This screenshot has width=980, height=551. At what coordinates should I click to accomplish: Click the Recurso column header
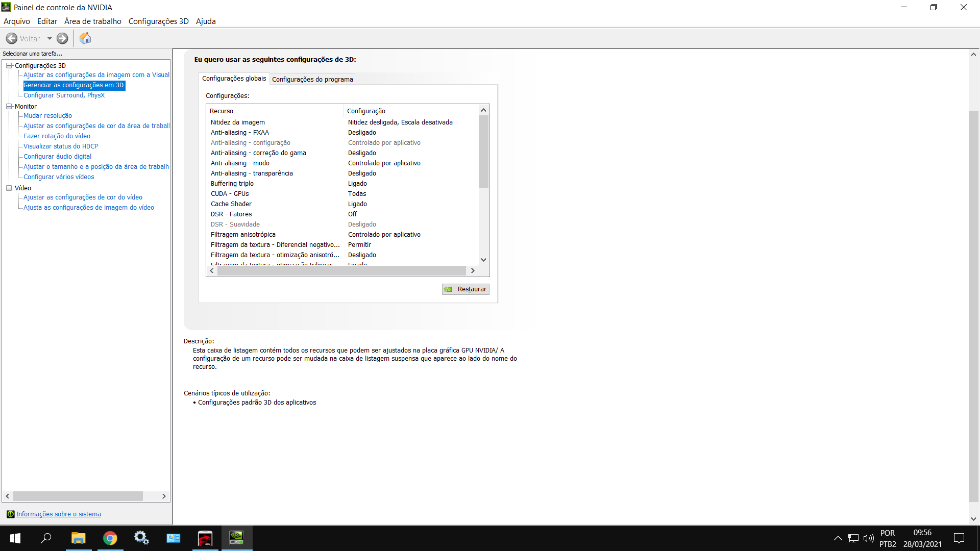(x=275, y=111)
